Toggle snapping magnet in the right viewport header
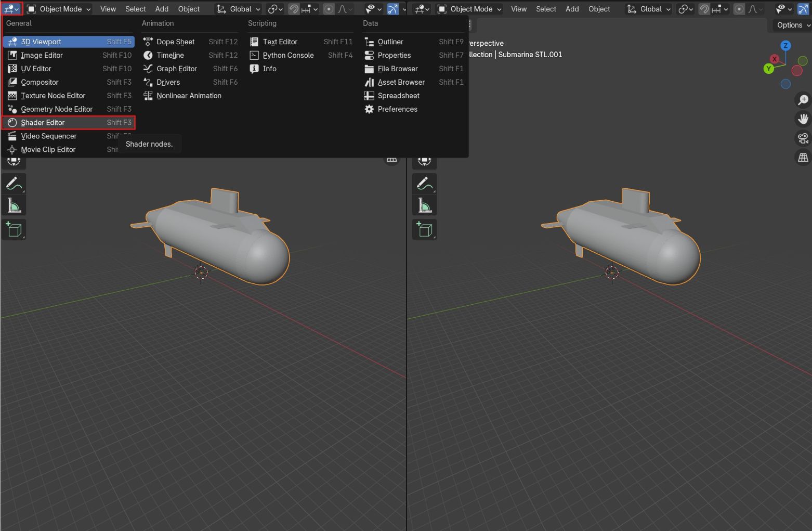 point(704,9)
